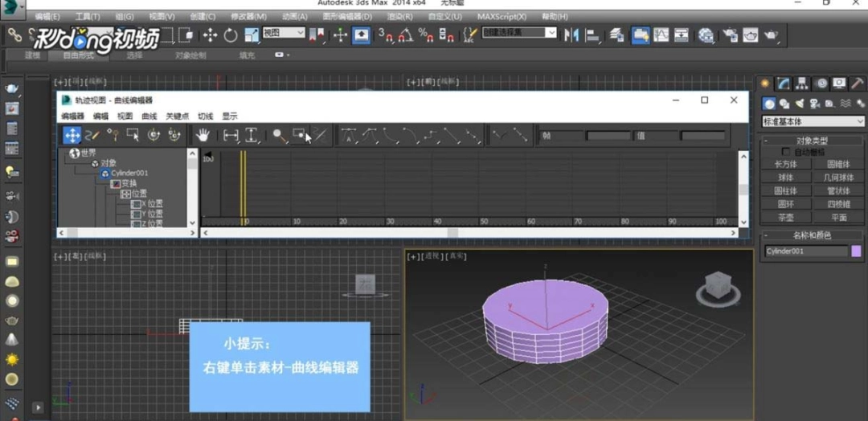Activate the Region Keys selection tool
868x421 pixels.
133,135
